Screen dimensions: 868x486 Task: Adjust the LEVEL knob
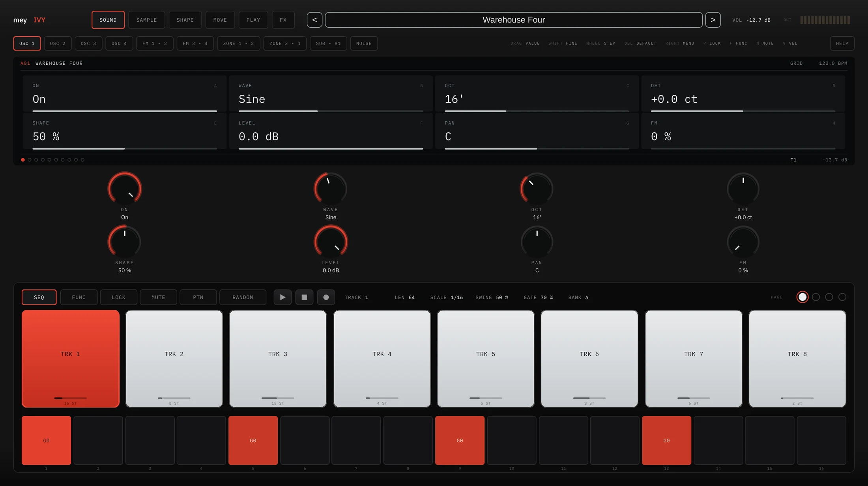pos(331,242)
